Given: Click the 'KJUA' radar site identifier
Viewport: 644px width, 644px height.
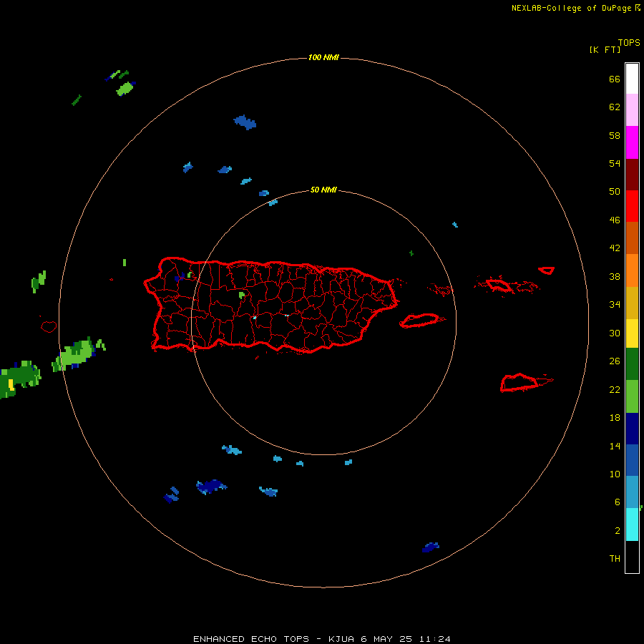Looking at the screenshot, I should tap(341, 639).
